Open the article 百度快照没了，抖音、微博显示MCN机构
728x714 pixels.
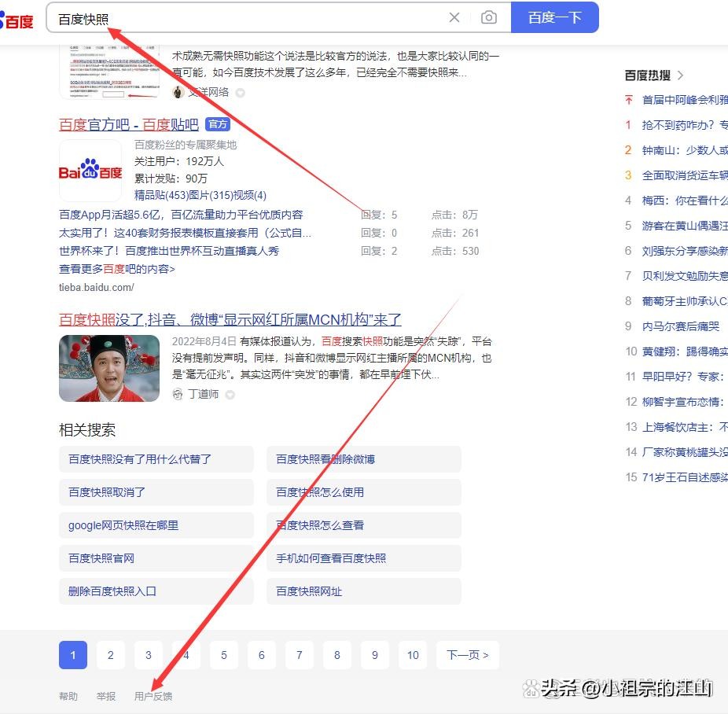point(228,320)
